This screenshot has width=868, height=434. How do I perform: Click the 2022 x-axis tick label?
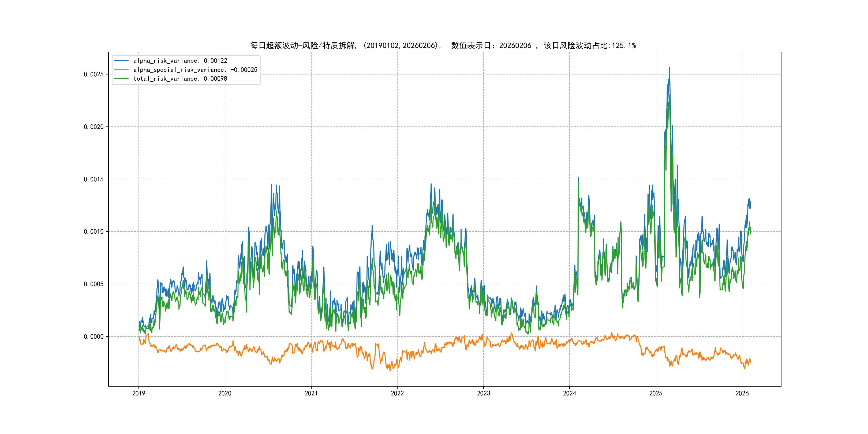[397, 393]
